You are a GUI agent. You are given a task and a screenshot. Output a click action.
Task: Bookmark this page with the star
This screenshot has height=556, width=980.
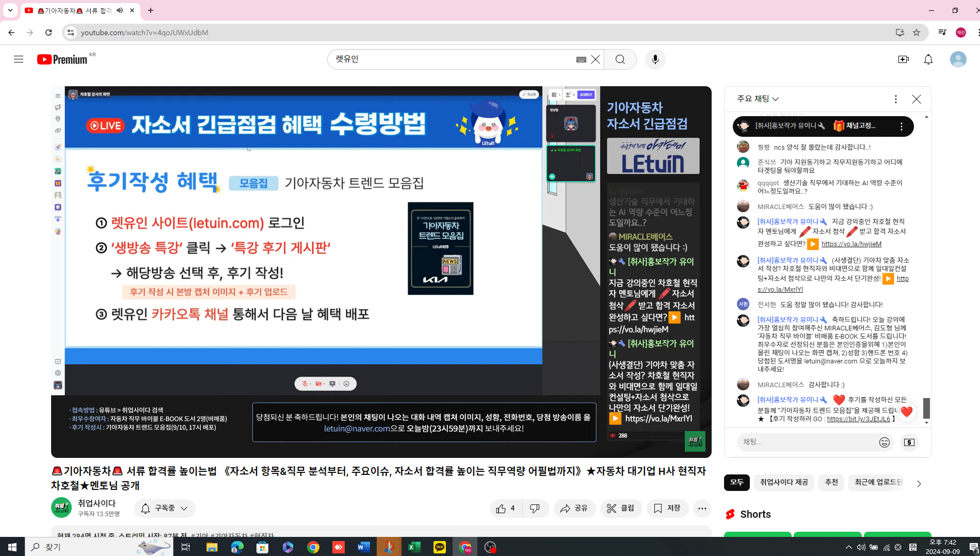[917, 33]
